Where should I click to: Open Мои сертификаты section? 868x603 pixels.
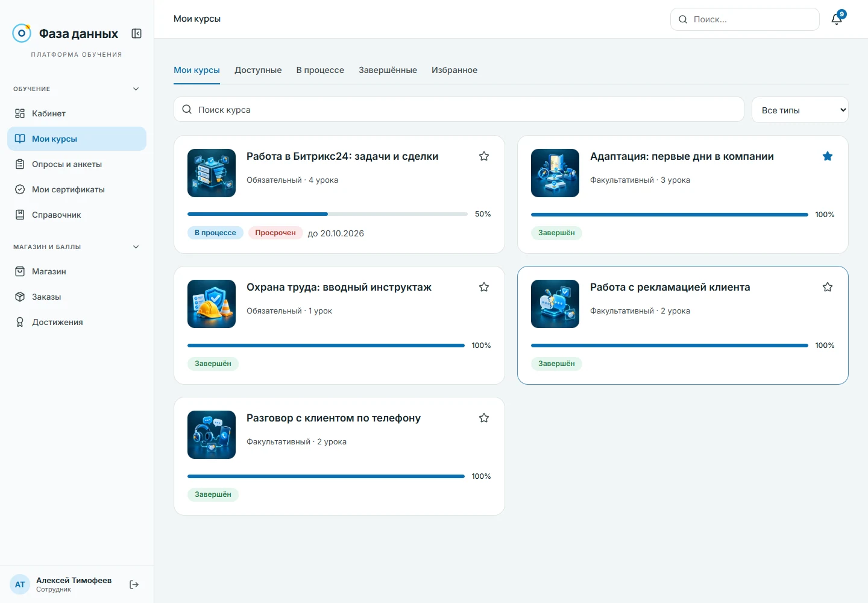click(x=77, y=189)
